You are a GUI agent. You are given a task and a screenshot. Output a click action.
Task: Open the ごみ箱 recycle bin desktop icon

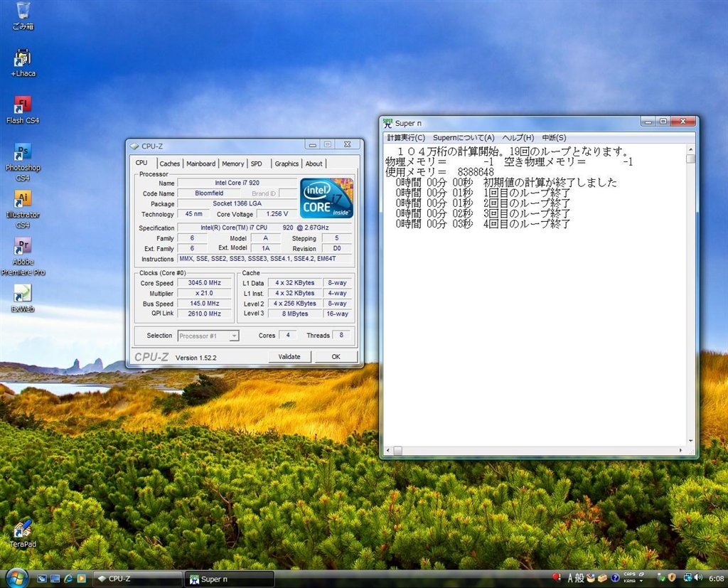point(22,16)
